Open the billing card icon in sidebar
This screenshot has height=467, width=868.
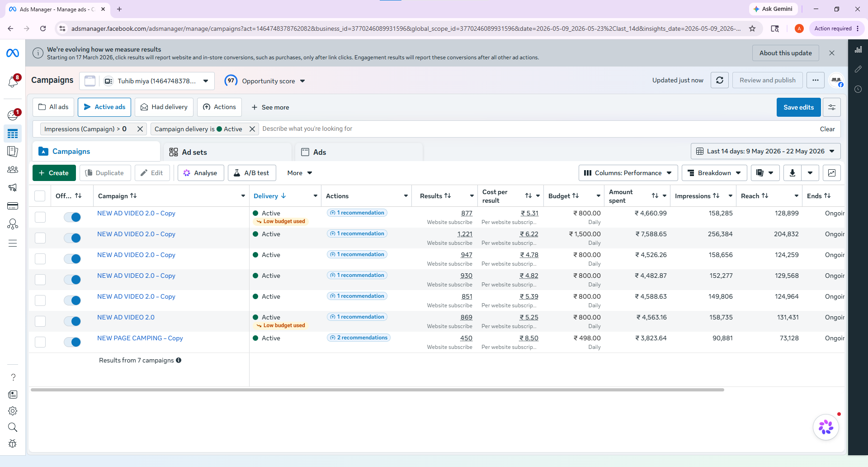(13, 206)
